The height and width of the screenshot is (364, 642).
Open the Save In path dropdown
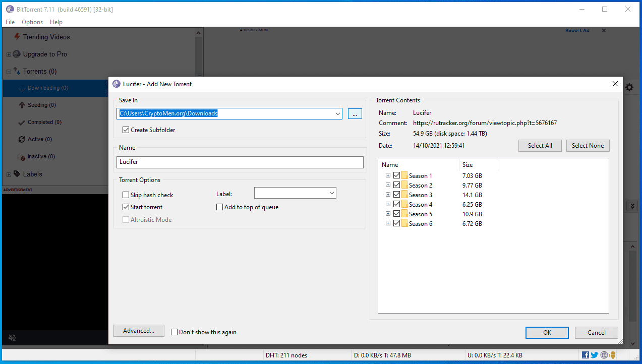pos(337,113)
